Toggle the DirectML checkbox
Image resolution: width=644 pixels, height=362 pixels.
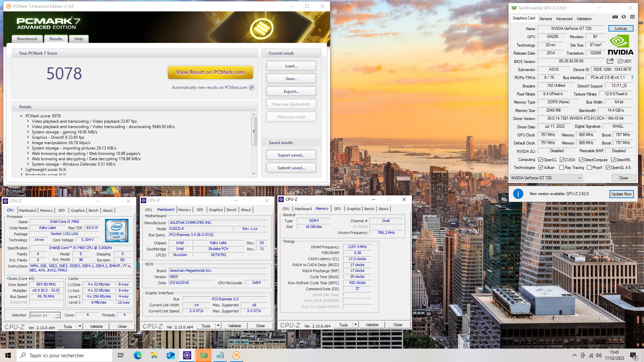click(613, 160)
